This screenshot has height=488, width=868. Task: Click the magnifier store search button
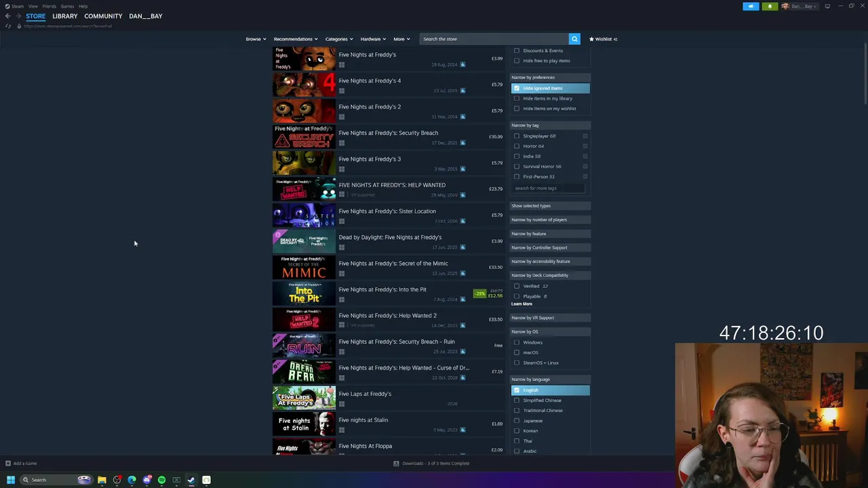tap(574, 39)
